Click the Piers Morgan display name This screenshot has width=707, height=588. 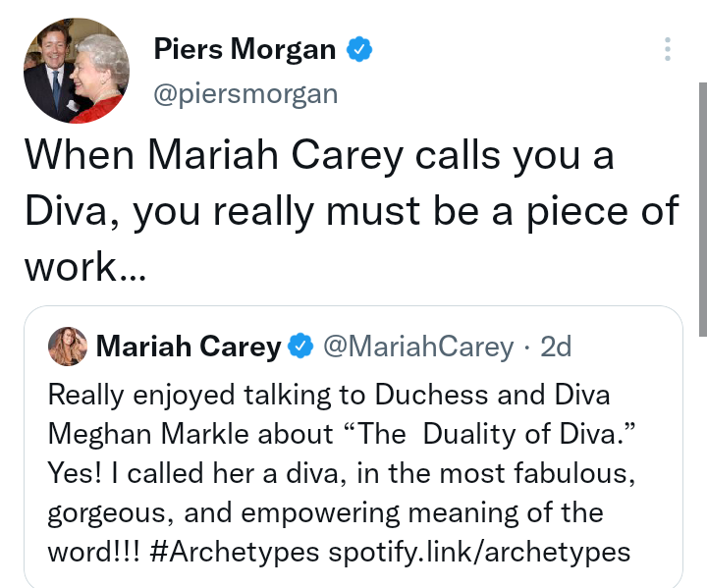coord(245,48)
